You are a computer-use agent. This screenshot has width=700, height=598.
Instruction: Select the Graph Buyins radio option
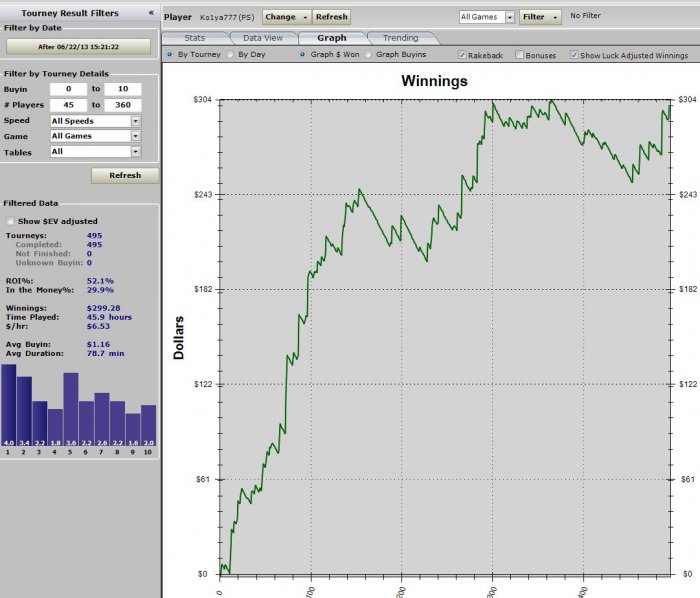coord(369,55)
